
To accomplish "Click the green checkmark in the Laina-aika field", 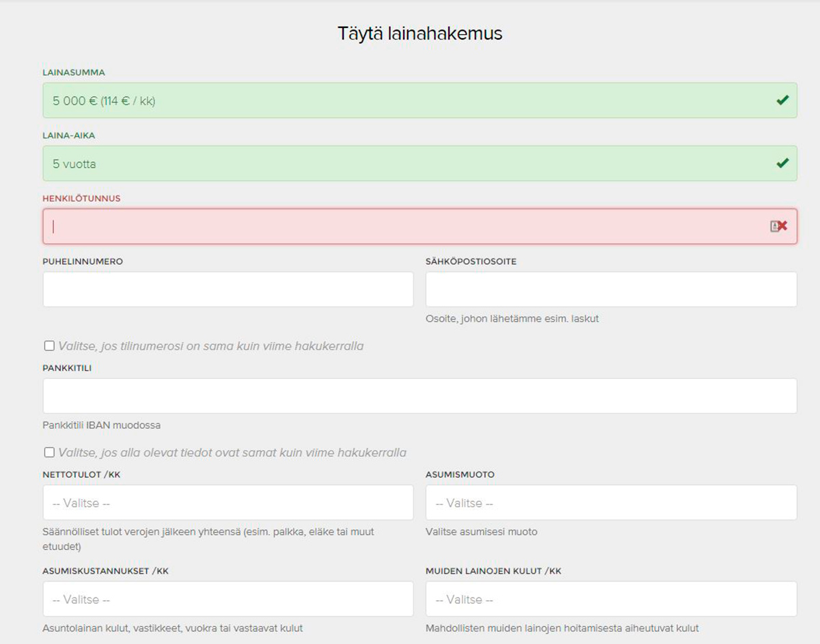I will pyautogui.click(x=782, y=163).
